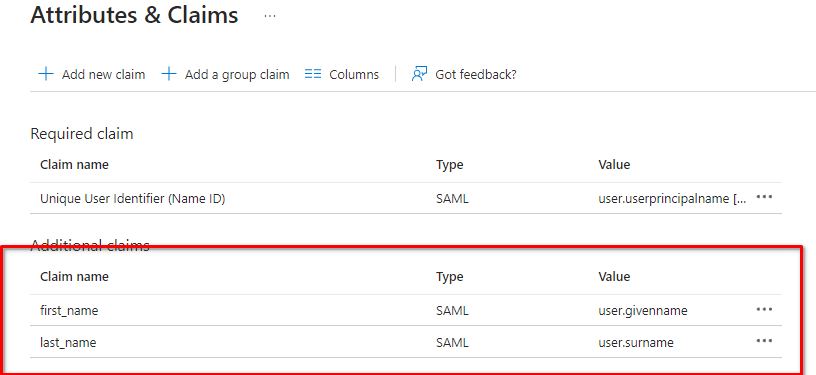816x375 pixels.
Task: Click the Got feedback? label
Action: 476,74
